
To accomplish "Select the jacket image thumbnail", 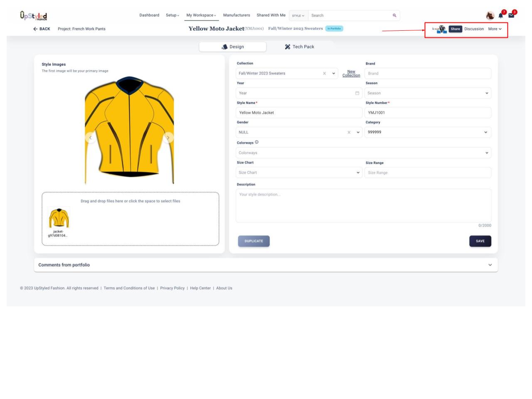I will 59,218.
